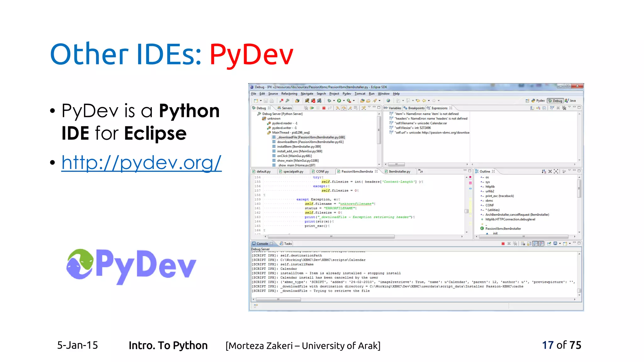The width and height of the screenshot is (644, 362).
Task: Click the Console horizontal scrollbar thumb
Action: coord(278,299)
